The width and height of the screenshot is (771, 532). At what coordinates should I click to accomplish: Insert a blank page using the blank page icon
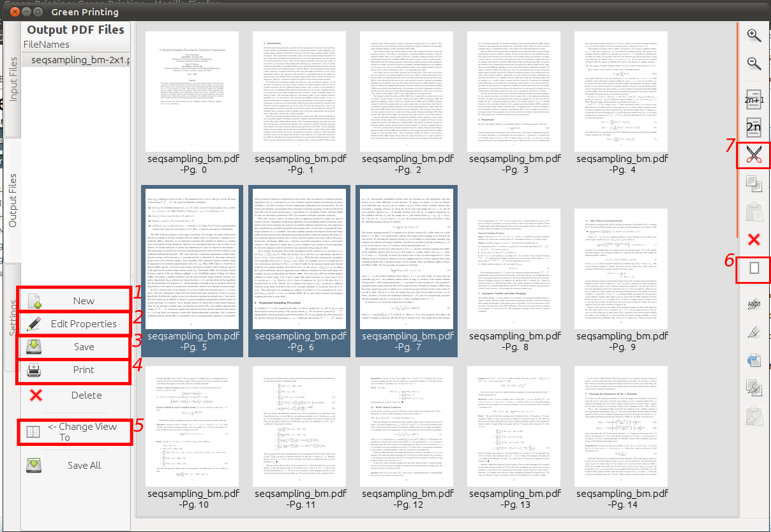[754, 269]
